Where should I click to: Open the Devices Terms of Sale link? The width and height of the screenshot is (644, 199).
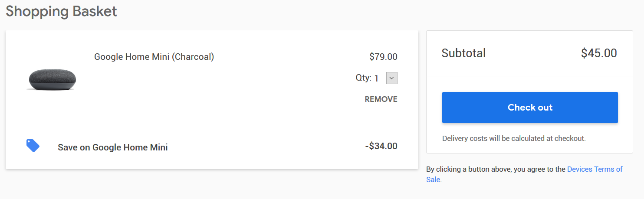[x=595, y=169]
